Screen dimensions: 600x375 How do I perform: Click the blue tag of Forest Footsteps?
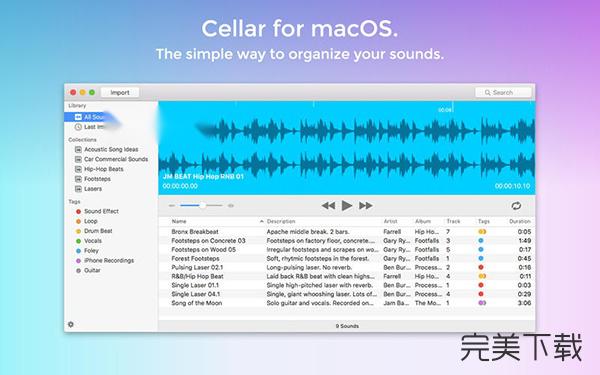click(x=481, y=259)
